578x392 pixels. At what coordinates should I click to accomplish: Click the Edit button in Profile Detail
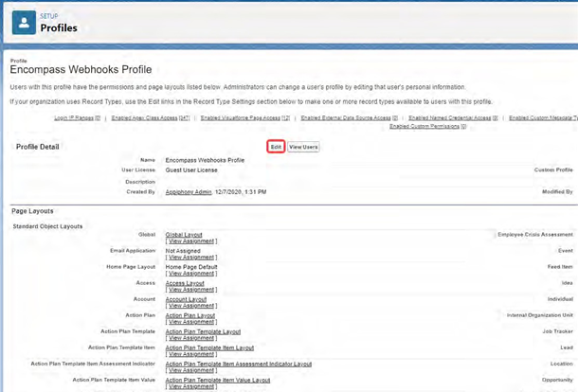click(276, 147)
